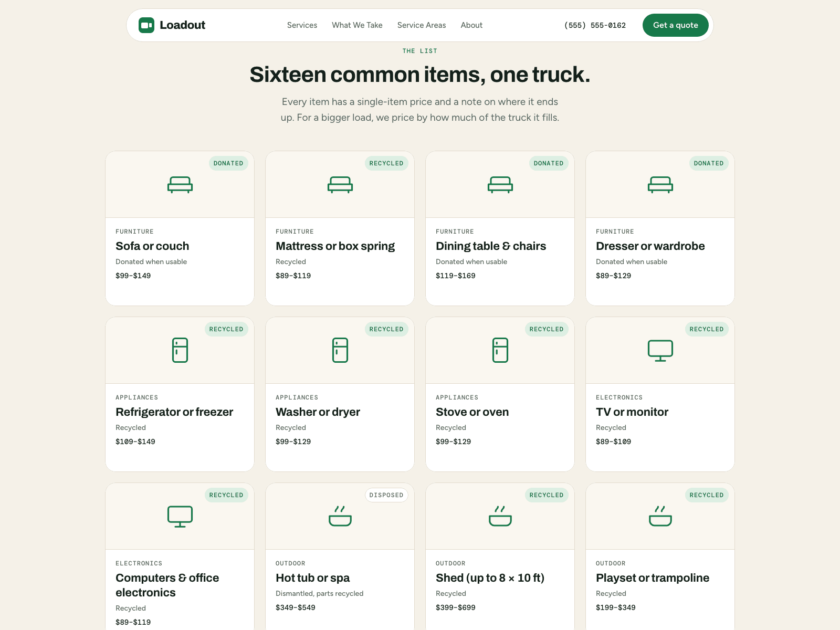This screenshot has width=840, height=630.
Task: Open the Stove or oven card title
Action: point(472,412)
